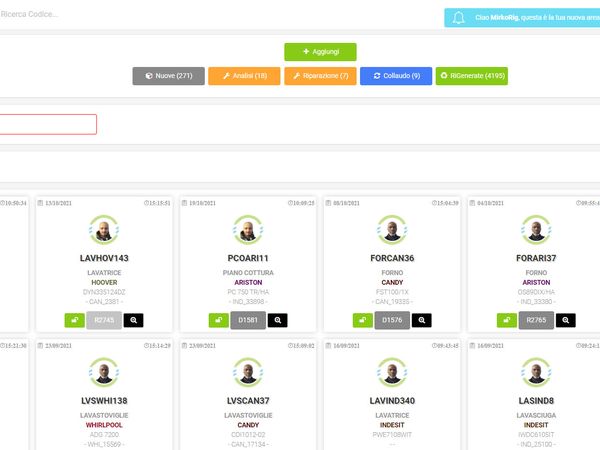The image size is (600, 450).
Task: Click the green unlock icon on LAVHOV143
Action: point(75,320)
